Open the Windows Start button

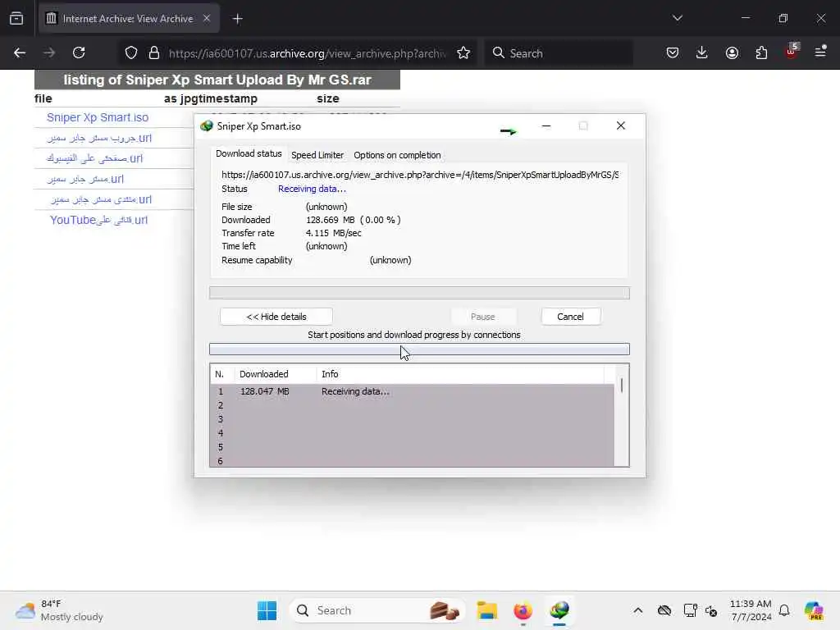coord(267,610)
